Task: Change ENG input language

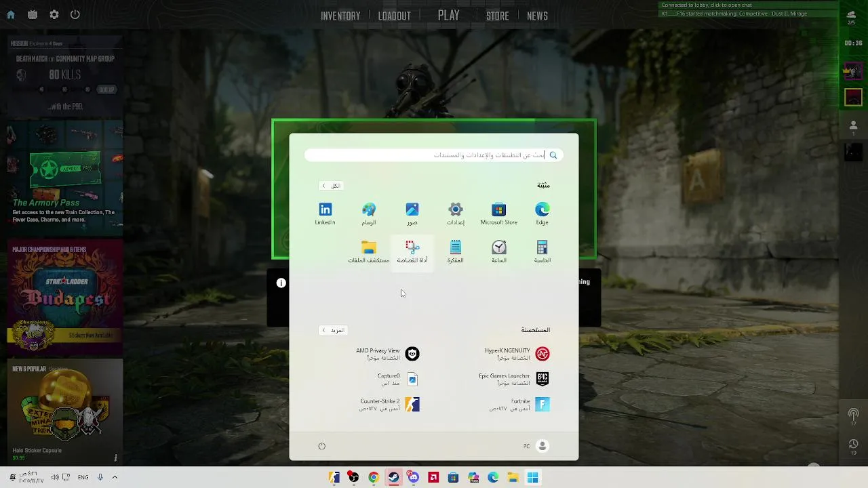Action: (83, 477)
